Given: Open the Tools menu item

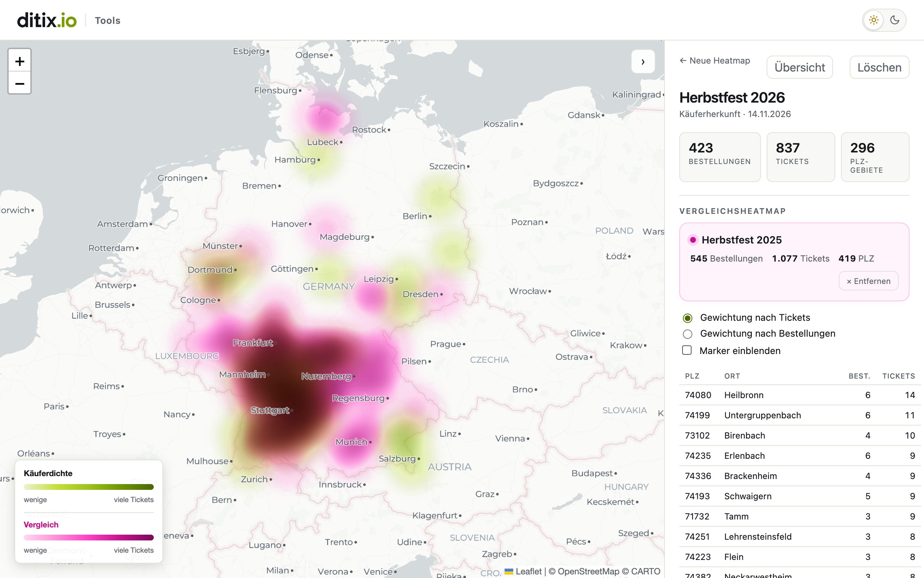Looking at the screenshot, I should (107, 21).
